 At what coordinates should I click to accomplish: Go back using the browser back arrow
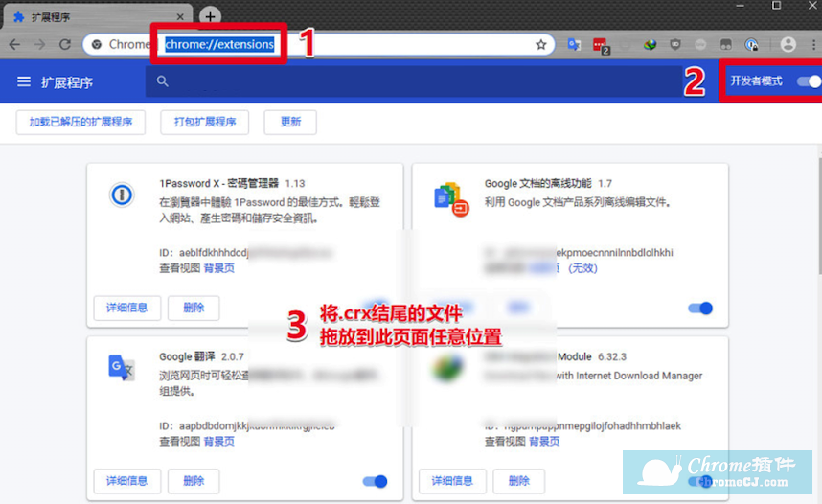point(14,45)
